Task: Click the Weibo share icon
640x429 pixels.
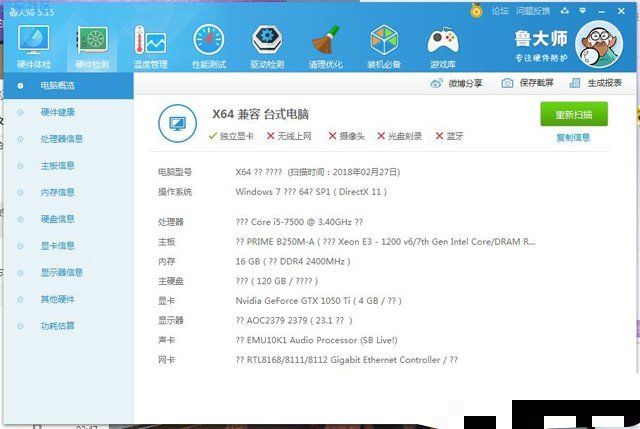Action: coord(436,83)
